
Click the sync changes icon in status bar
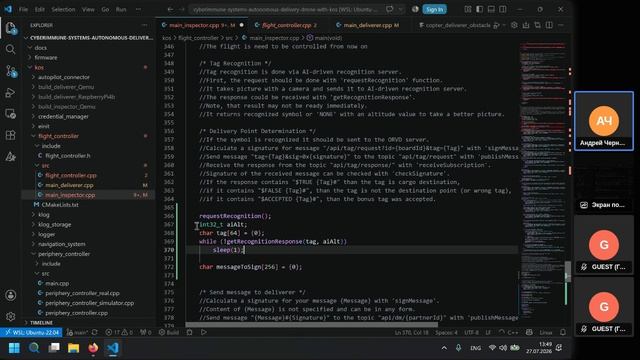tap(95, 332)
